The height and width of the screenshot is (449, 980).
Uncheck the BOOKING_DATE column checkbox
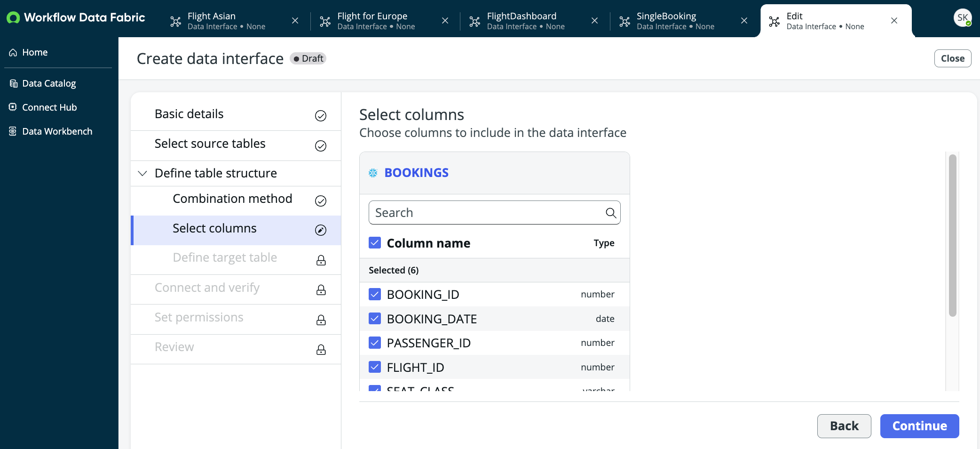pos(375,319)
